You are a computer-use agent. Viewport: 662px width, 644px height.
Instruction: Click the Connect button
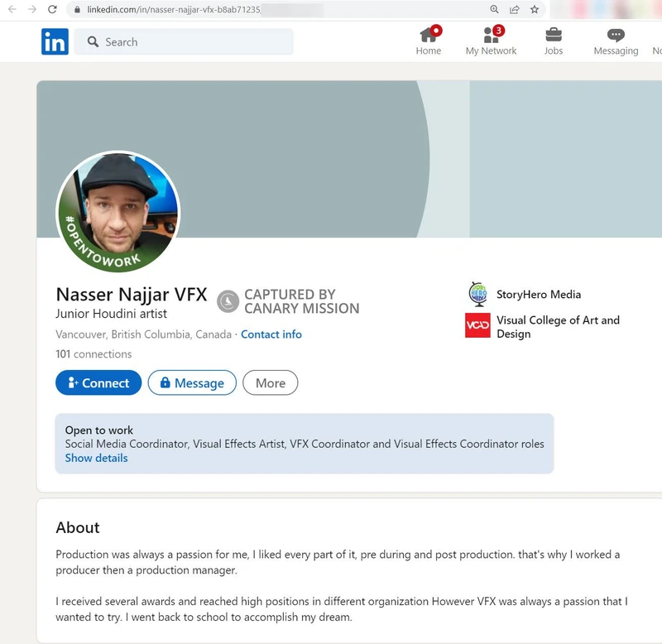pyautogui.click(x=98, y=382)
